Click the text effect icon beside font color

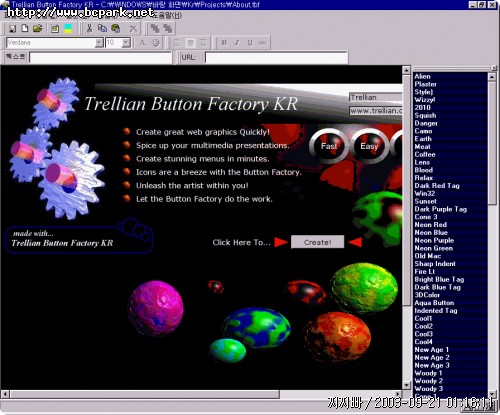[156, 43]
